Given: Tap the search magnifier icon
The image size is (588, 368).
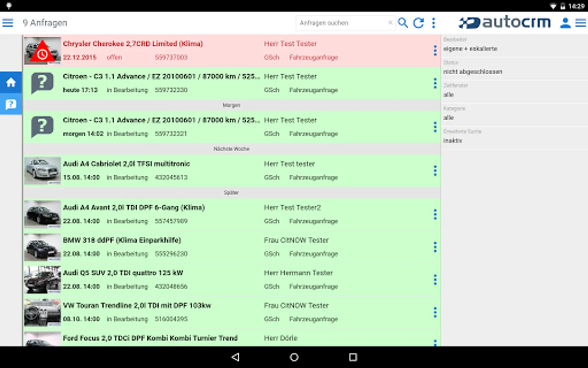Looking at the screenshot, I should tap(403, 23).
